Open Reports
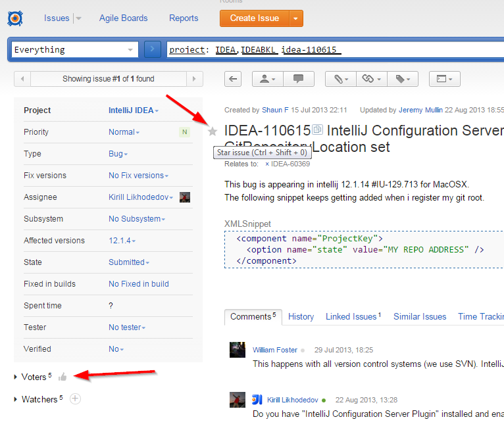 184,18
